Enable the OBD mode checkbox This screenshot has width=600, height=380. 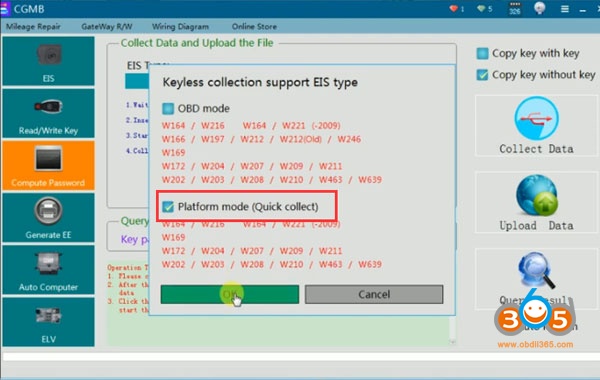[168, 109]
